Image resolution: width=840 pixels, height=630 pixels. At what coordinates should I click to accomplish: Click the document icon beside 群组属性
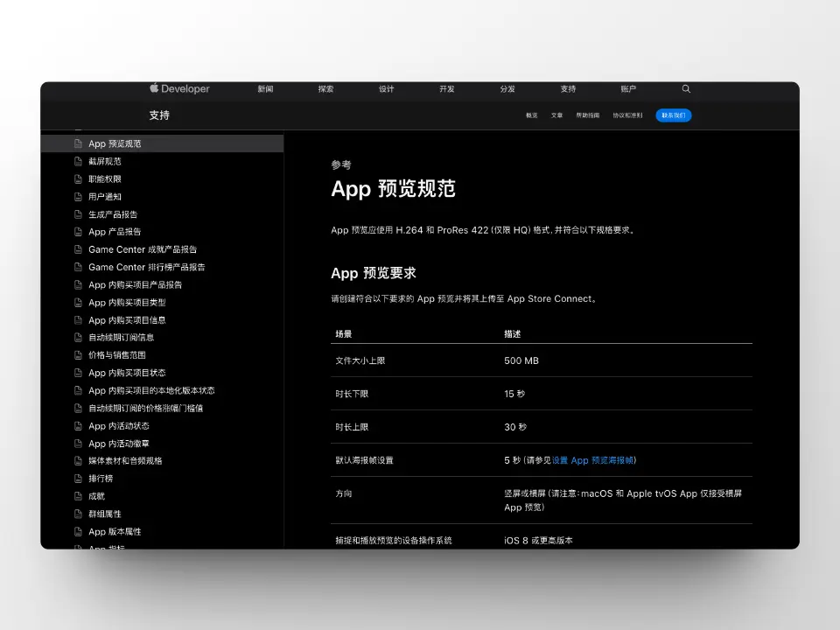click(78, 514)
